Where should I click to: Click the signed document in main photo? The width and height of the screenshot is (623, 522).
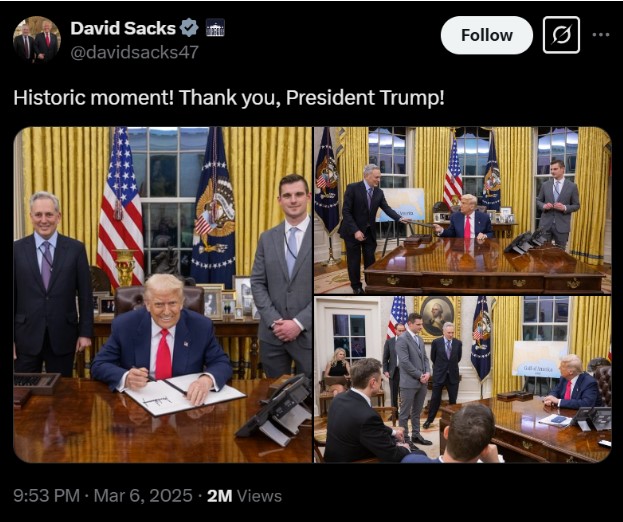point(185,394)
